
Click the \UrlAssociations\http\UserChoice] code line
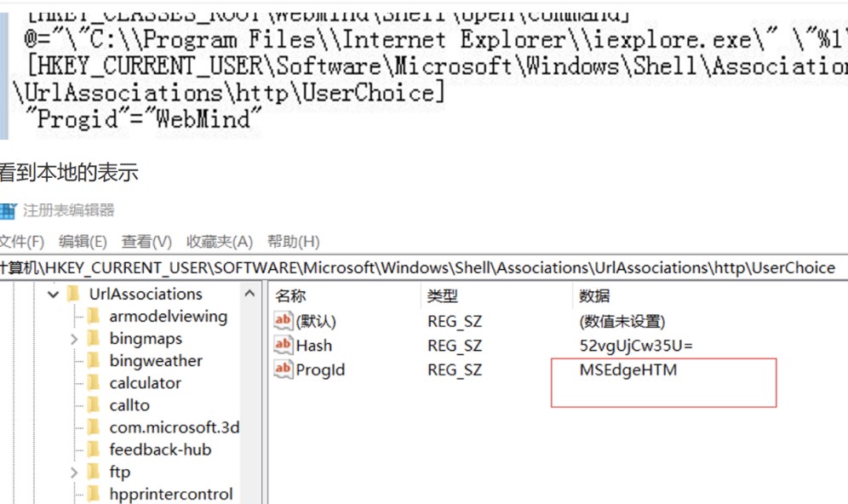(228, 93)
